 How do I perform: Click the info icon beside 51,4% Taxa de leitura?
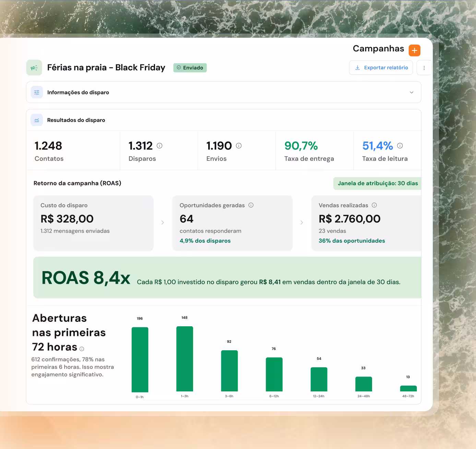[x=400, y=146]
